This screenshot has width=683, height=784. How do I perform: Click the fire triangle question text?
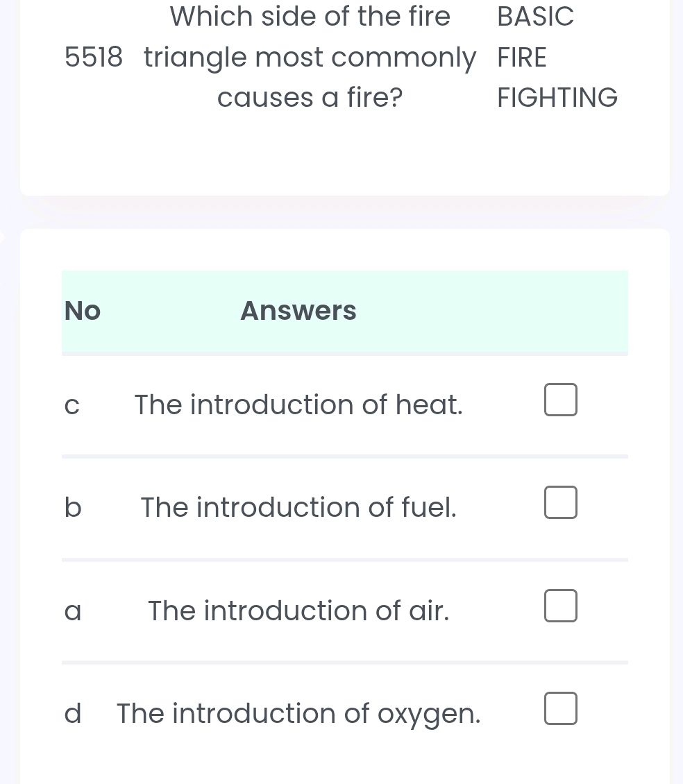(310, 57)
